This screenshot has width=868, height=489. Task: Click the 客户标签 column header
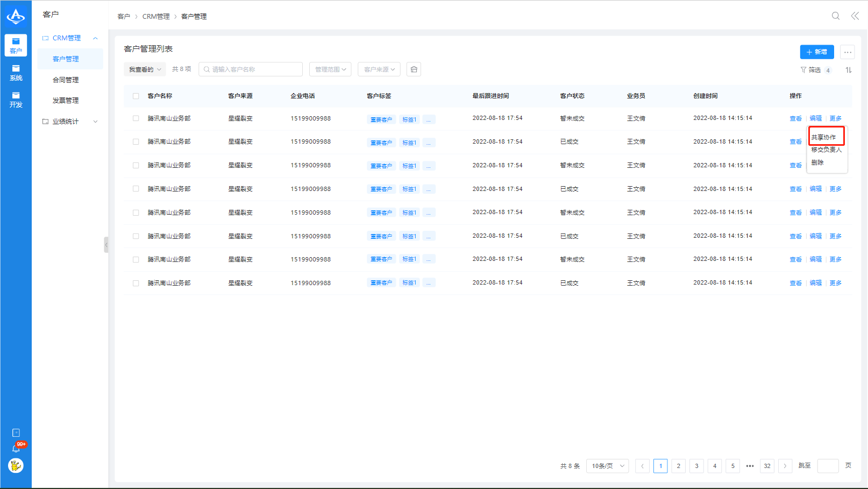[x=379, y=96]
